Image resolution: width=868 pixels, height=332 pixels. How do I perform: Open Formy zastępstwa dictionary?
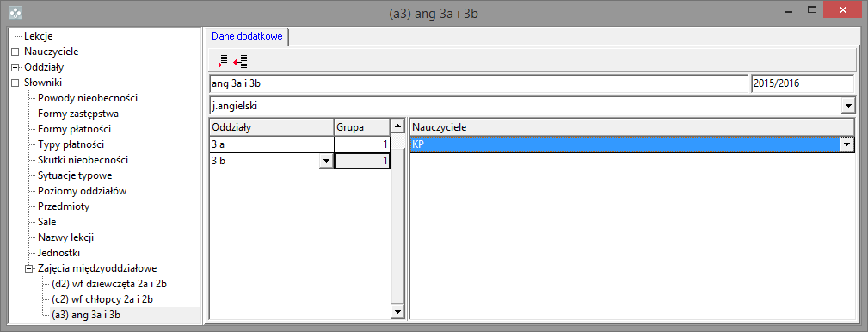(x=78, y=114)
